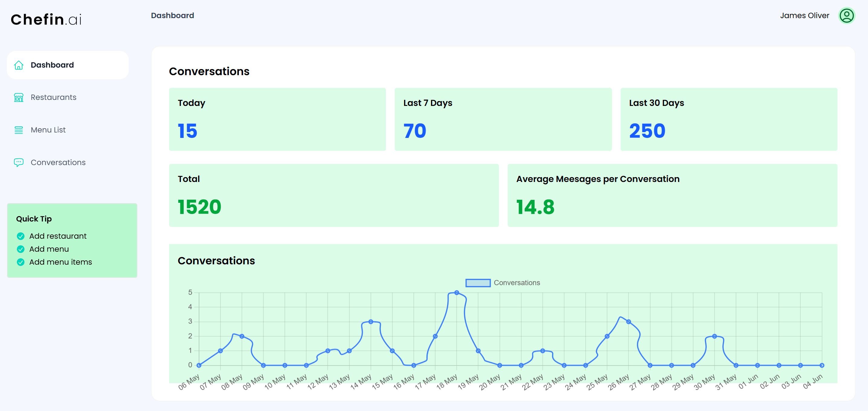Click the Add menu checkmark icon
Viewport: 868px width, 411px height.
click(x=21, y=249)
